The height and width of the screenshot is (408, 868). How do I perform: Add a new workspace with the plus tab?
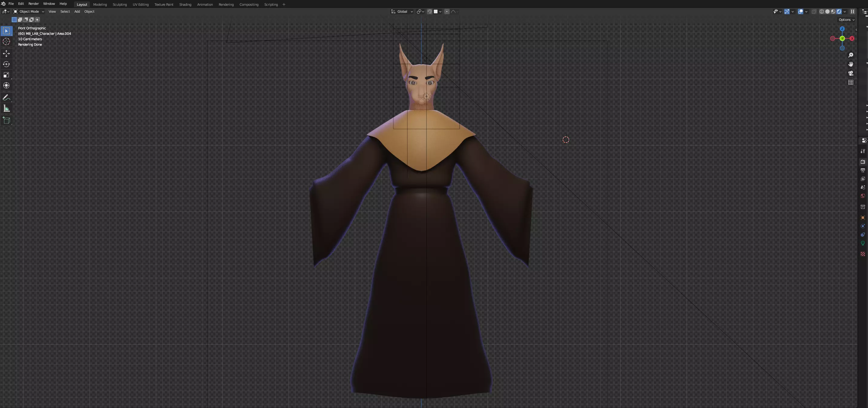(x=284, y=4)
